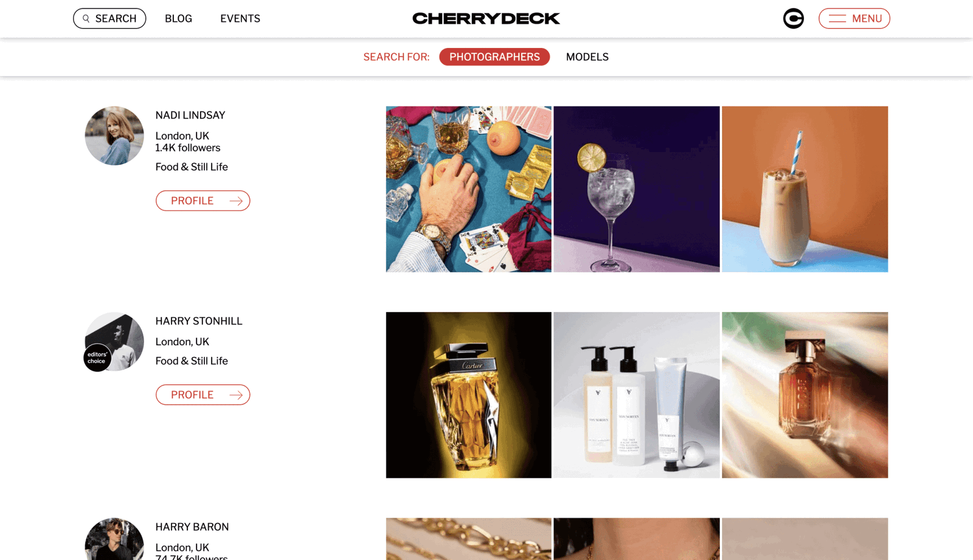The width and height of the screenshot is (973, 560).
Task: Click the Harry Baron name heading
Action: click(x=192, y=527)
